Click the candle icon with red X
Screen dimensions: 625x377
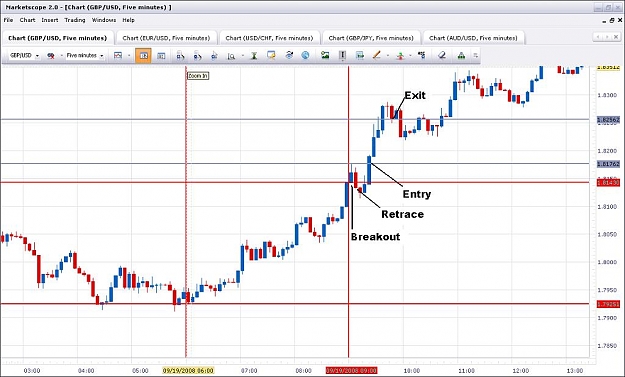pos(51,56)
